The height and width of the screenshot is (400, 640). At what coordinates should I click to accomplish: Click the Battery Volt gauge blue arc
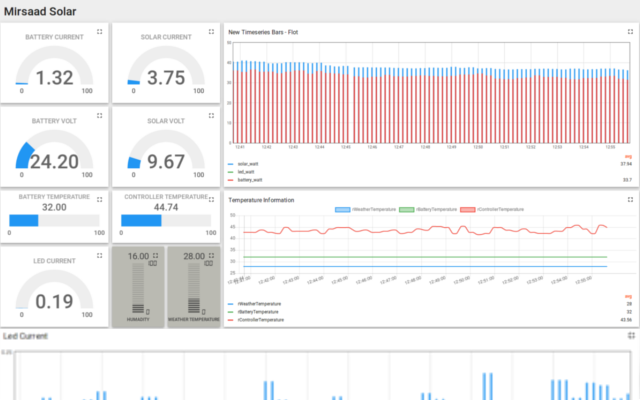click(23, 156)
